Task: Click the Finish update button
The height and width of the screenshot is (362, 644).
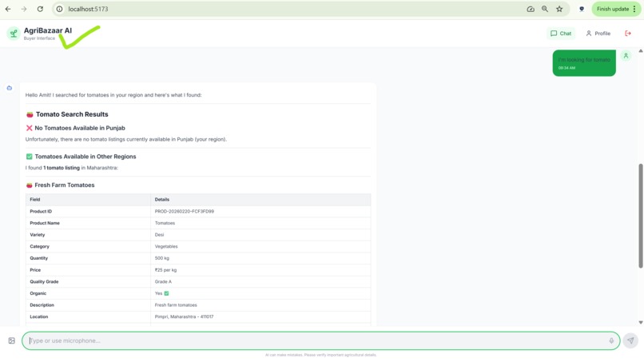Action: 616,9
